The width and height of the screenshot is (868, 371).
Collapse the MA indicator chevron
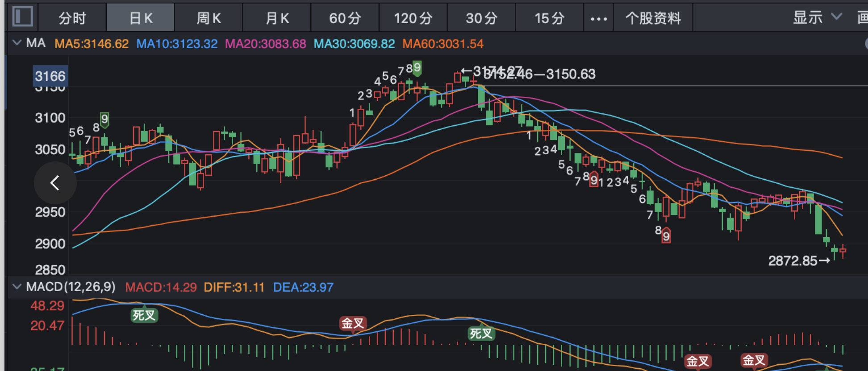(x=17, y=43)
